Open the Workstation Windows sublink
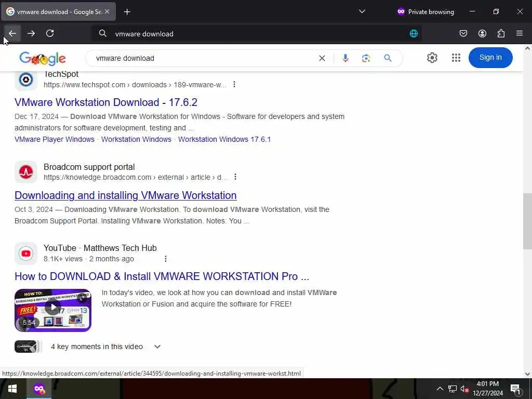 coord(137,139)
